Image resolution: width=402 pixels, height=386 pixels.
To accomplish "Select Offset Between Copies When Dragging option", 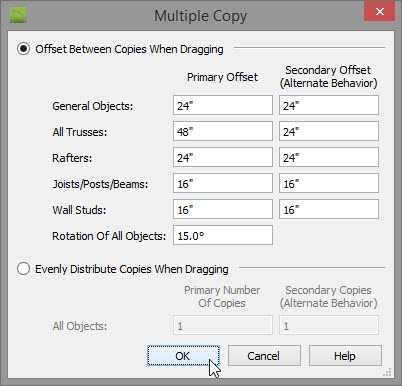I will (x=23, y=49).
